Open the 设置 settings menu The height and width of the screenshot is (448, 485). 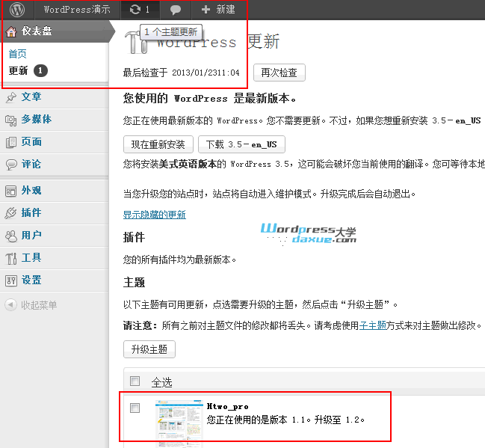pos(54,280)
